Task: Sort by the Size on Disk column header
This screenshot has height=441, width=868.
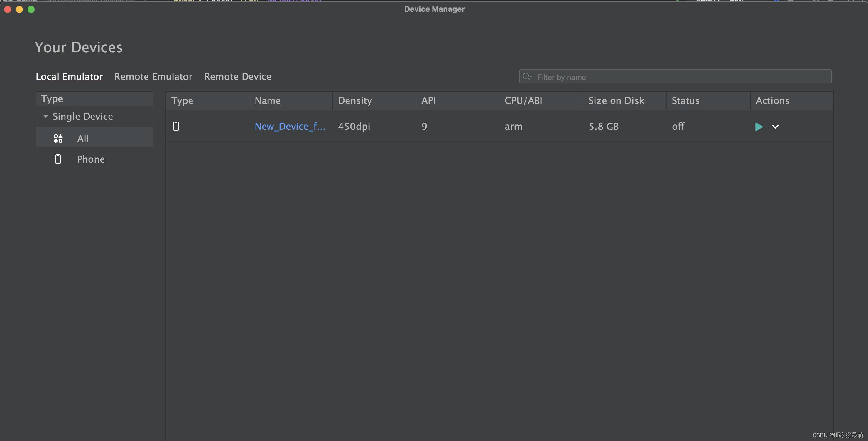Action: click(616, 100)
